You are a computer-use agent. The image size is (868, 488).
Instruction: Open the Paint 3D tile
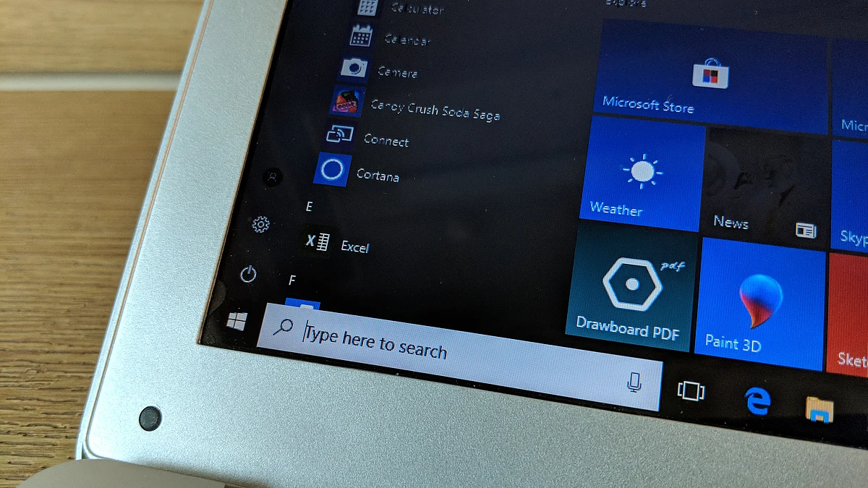click(x=762, y=304)
